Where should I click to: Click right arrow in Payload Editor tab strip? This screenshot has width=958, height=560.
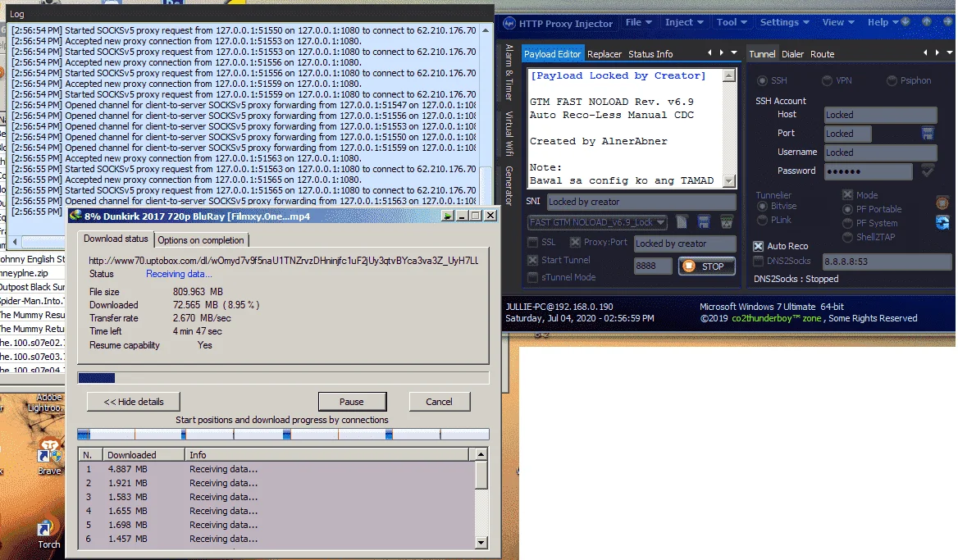coord(722,53)
